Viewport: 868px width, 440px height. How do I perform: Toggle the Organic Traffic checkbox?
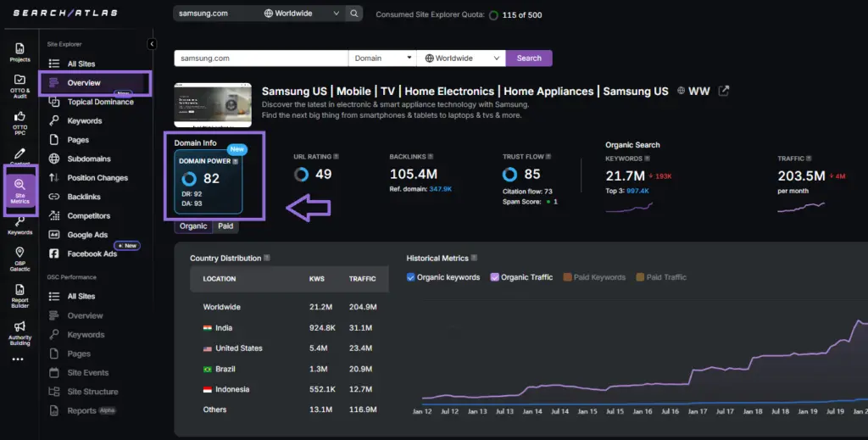pyautogui.click(x=494, y=277)
